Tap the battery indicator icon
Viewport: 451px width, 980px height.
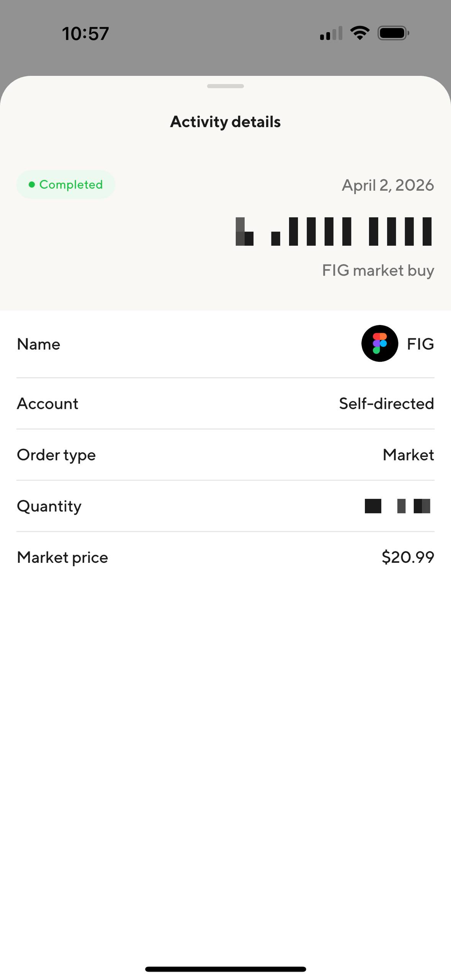[x=394, y=33]
